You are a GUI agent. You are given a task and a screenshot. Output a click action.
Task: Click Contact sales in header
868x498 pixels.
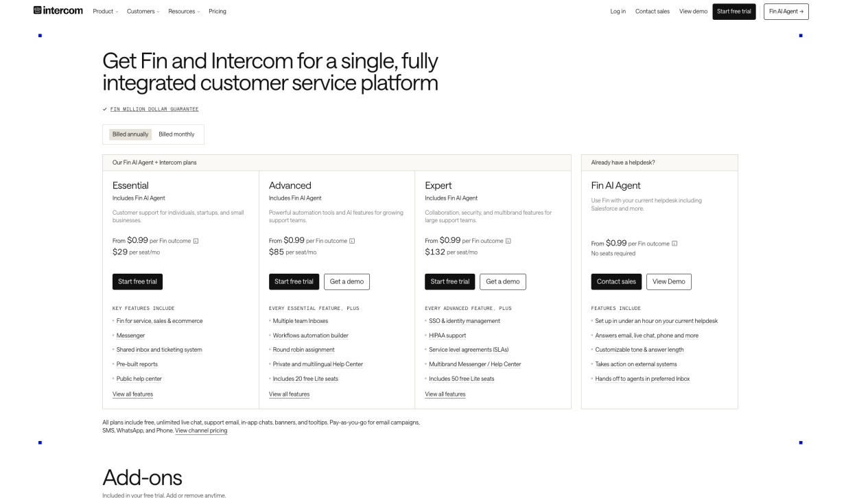[x=653, y=12]
